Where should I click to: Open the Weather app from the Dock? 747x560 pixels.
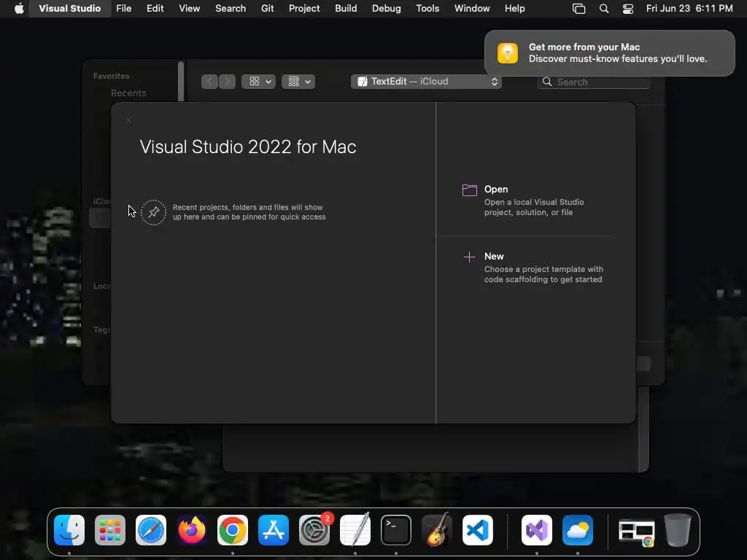(578, 530)
